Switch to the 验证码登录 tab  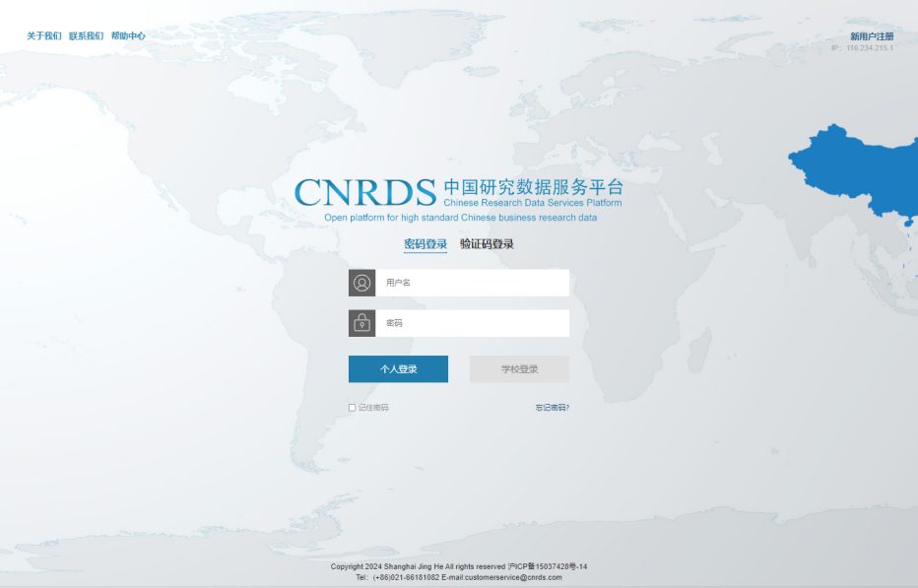[487, 244]
